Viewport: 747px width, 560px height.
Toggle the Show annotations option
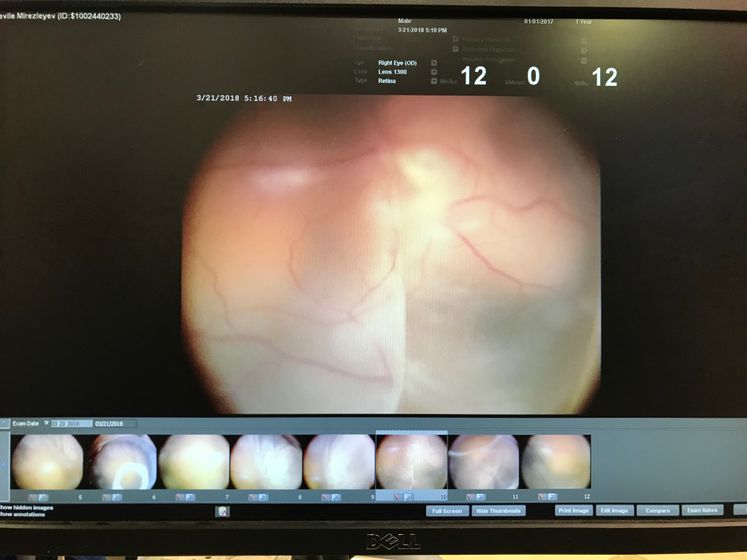click(x=23, y=514)
